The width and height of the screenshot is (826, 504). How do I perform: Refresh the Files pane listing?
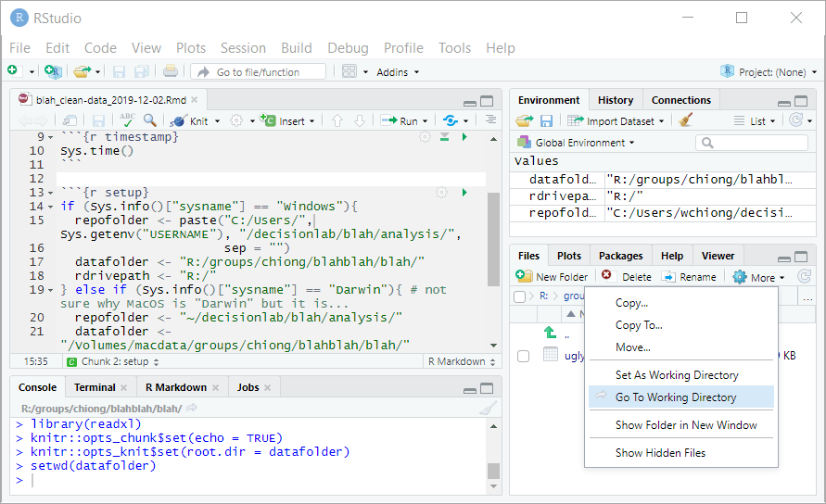(804, 276)
